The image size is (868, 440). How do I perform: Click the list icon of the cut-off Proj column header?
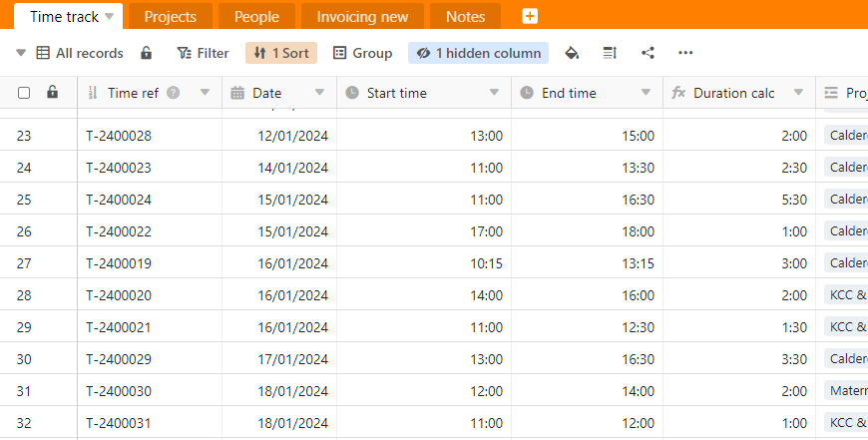831,93
